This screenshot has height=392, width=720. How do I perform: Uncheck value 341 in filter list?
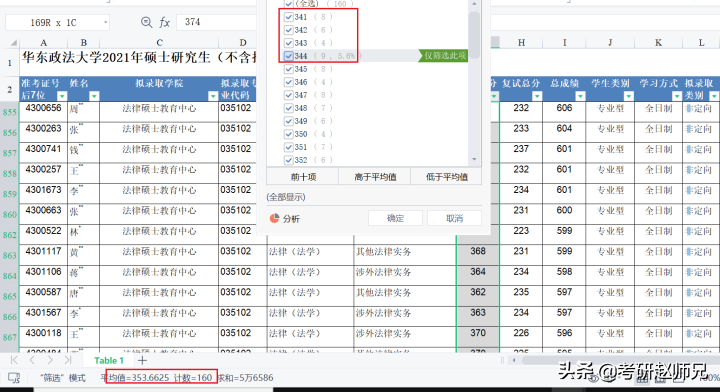pos(288,17)
